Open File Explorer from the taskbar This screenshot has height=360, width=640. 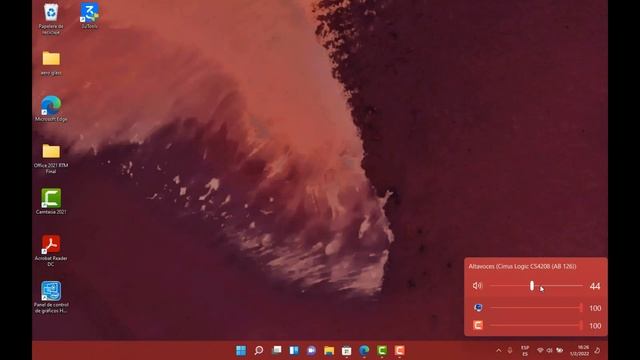tap(329, 350)
